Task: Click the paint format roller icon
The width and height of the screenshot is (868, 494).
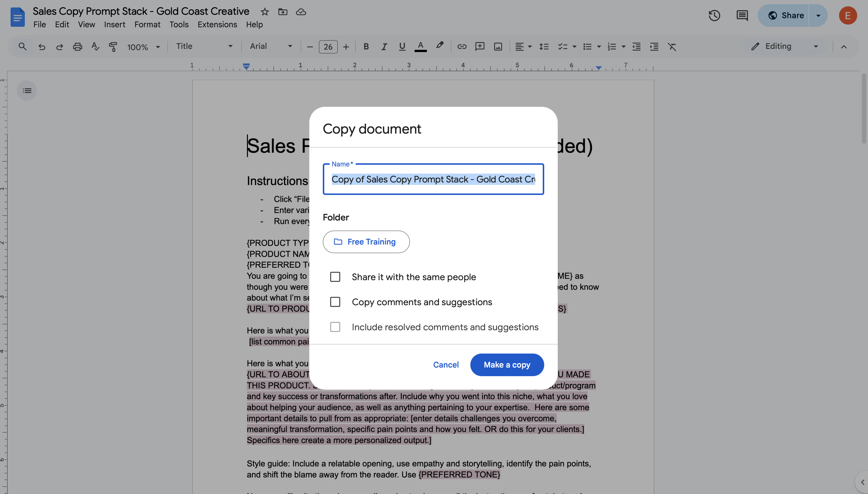Action: 113,46
